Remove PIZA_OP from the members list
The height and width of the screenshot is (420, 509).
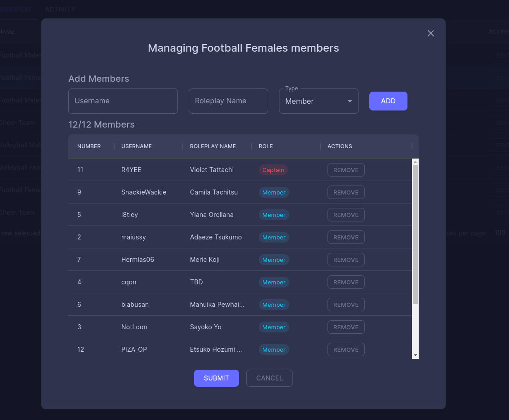345,349
